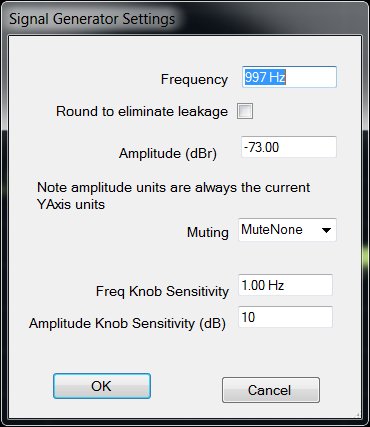Select the MuteNone combo box text
The width and height of the screenshot is (370, 427).
pos(272,230)
